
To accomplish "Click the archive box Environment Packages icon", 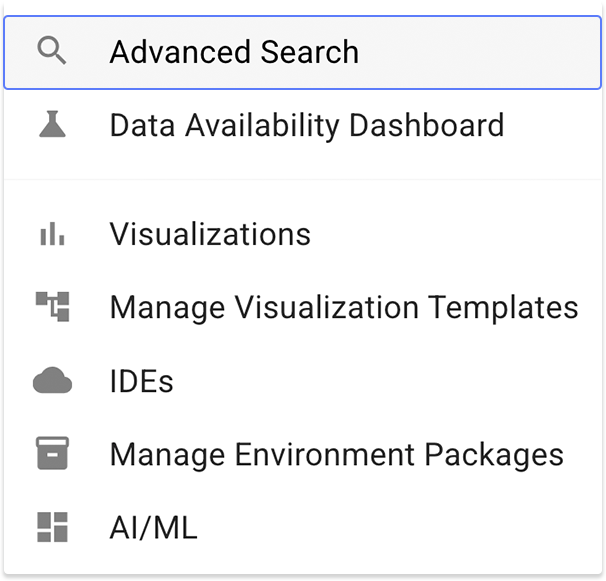I will coord(51,454).
